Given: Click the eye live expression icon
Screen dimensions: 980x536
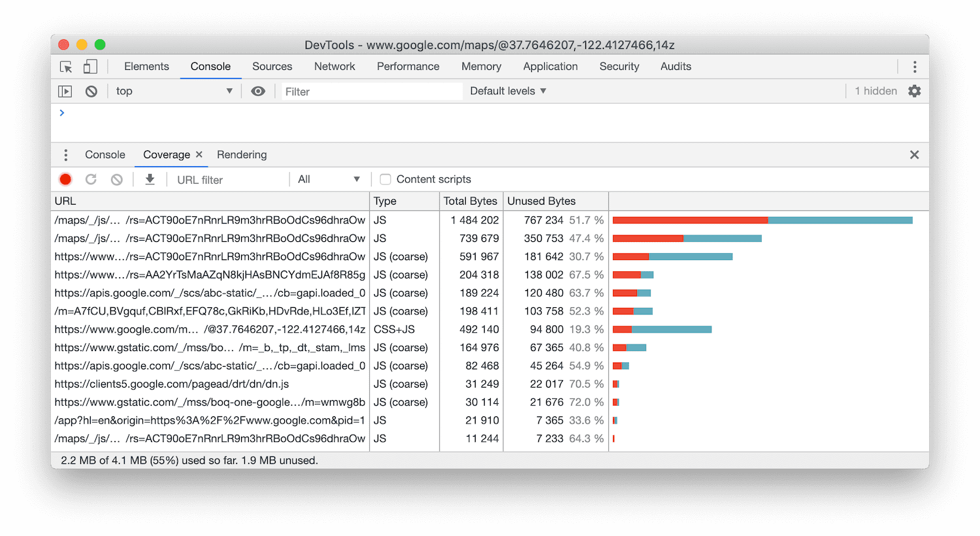Looking at the screenshot, I should (258, 92).
